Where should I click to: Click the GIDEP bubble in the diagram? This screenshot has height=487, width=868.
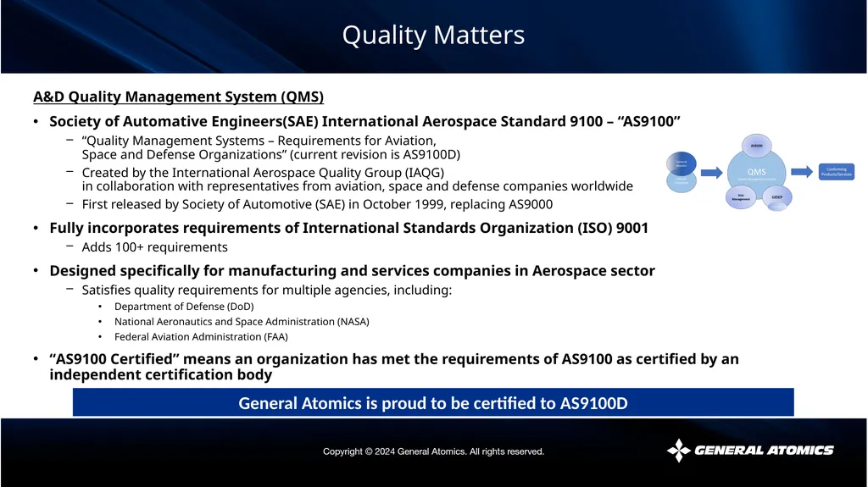(776, 197)
